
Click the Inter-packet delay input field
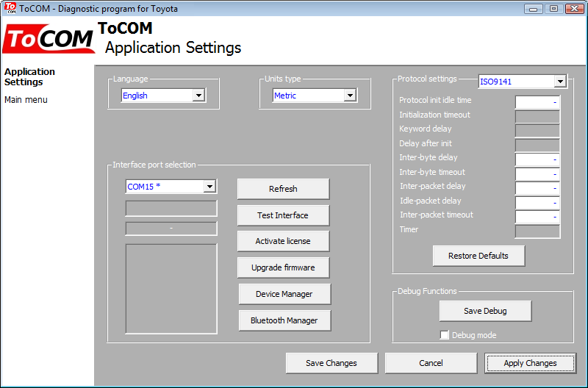pos(538,188)
